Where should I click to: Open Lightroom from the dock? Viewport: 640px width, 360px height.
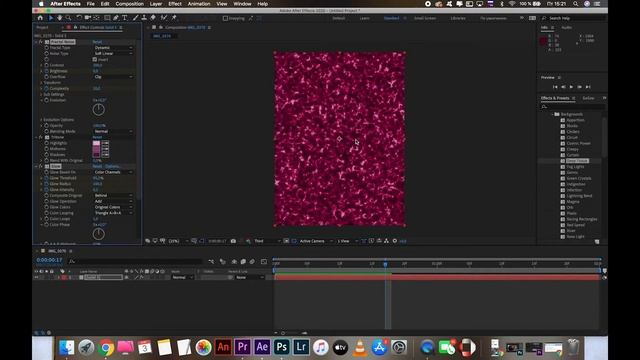click(301, 347)
